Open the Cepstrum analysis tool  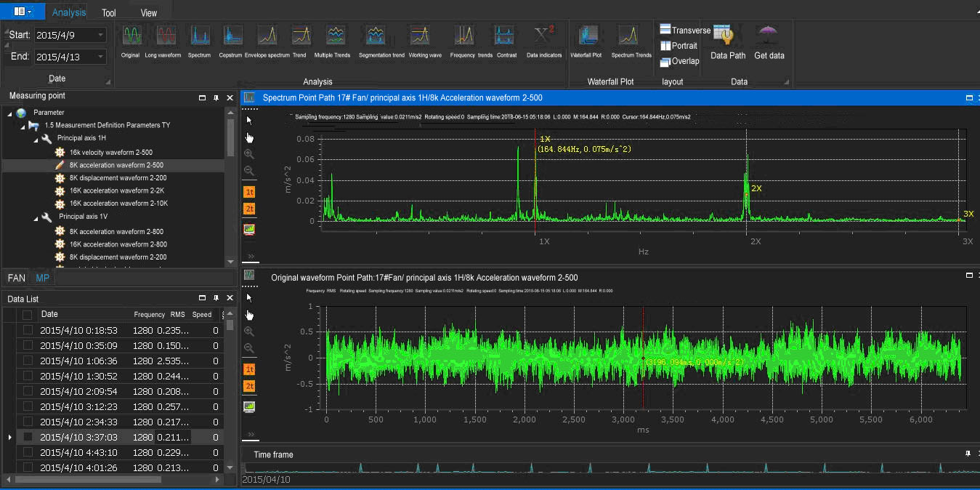231,36
